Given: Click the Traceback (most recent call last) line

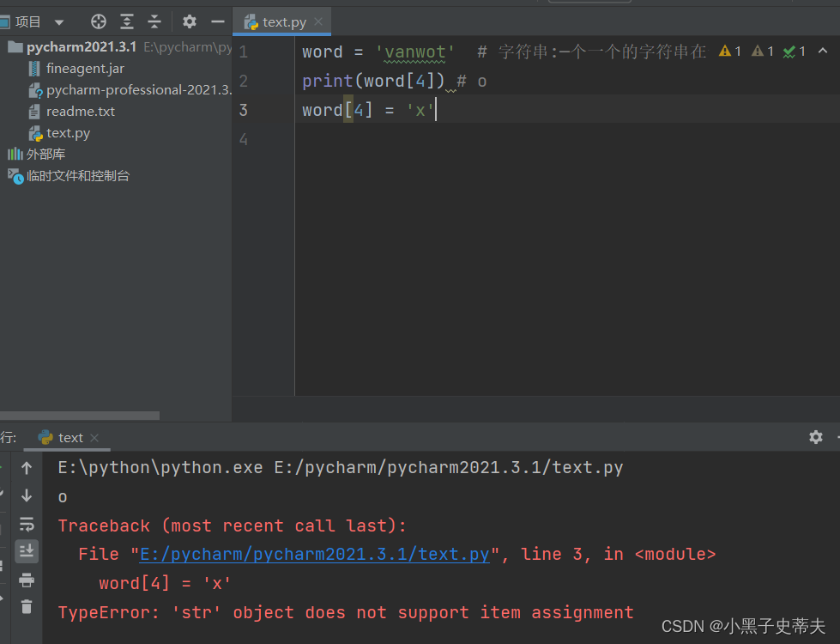Looking at the screenshot, I should (232, 525).
